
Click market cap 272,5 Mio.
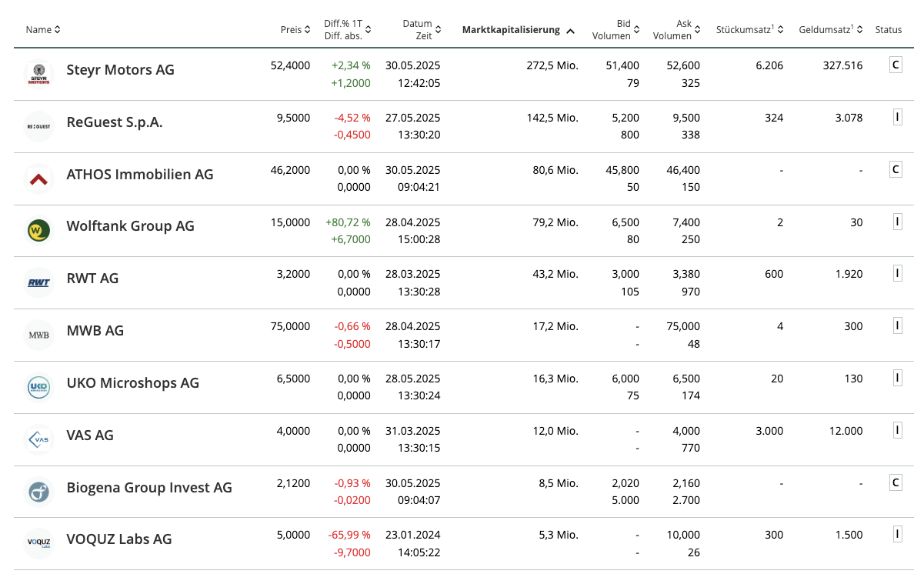click(552, 65)
